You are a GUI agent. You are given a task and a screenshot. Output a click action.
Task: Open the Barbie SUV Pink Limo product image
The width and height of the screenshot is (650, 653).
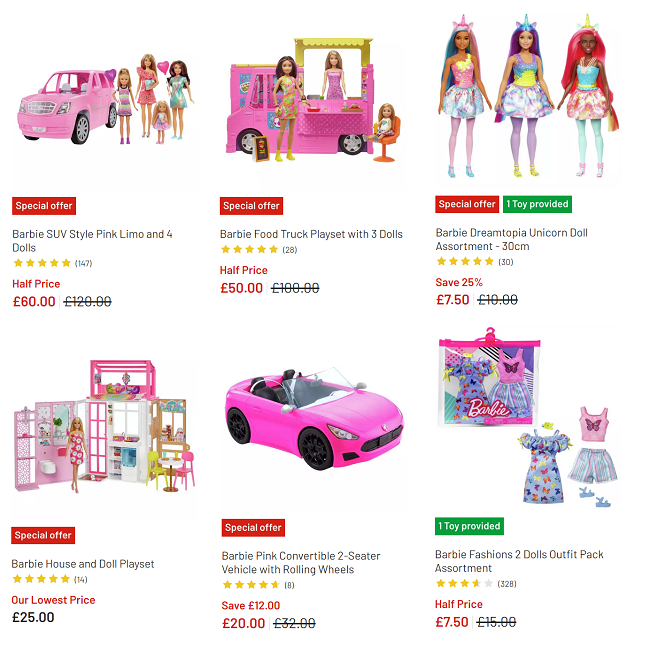[105, 100]
